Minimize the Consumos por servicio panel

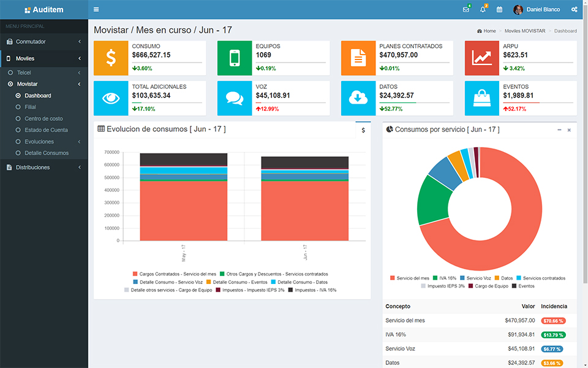click(559, 130)
